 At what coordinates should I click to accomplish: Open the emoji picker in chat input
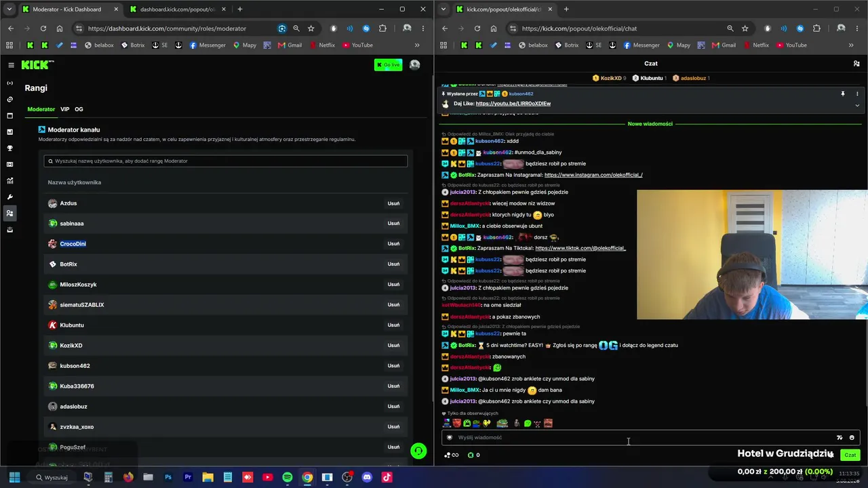coord(852,438)
